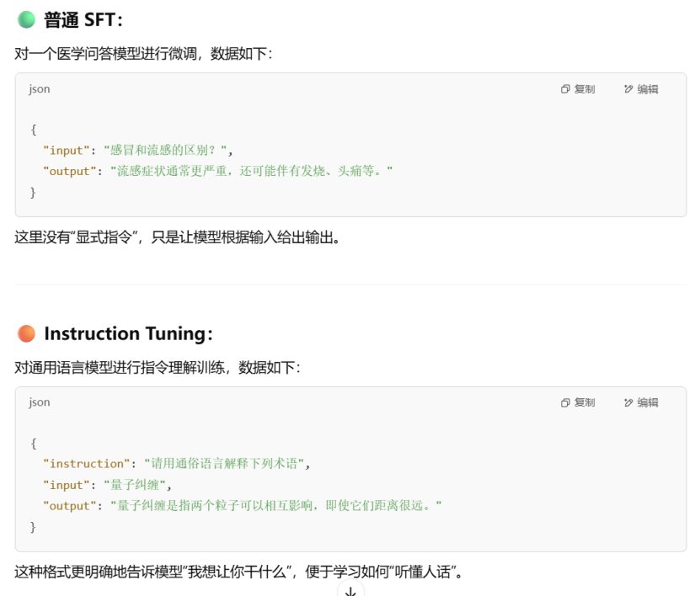This screenshot has height=596, width=700.
Task: Edit the first json code block
Action: tap(641, 89)
